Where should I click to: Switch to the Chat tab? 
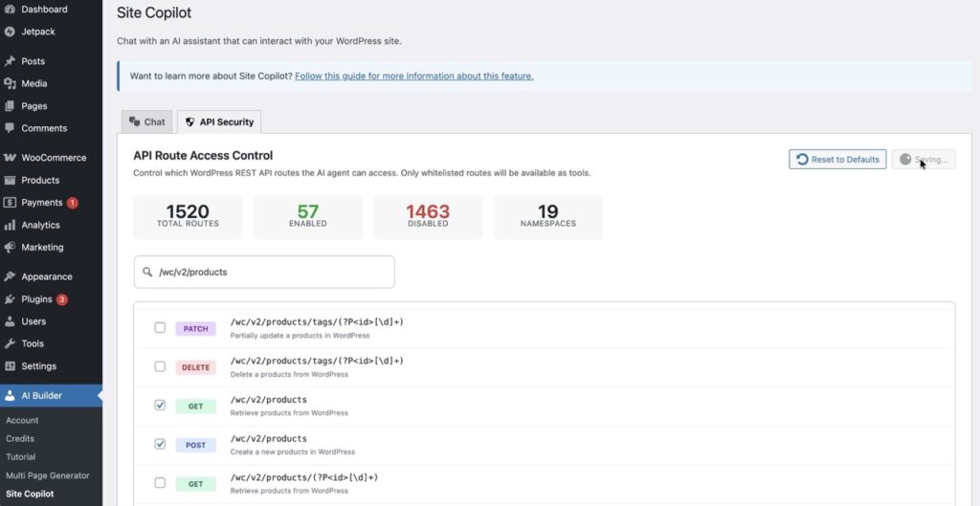coord(147,122)
